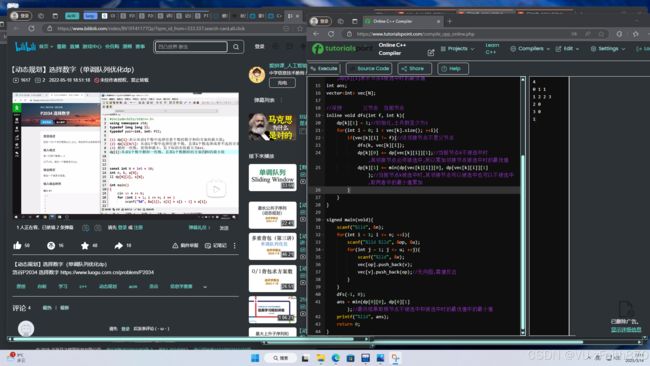Open Help in the C++ compiler toolbar

point(453,68)
